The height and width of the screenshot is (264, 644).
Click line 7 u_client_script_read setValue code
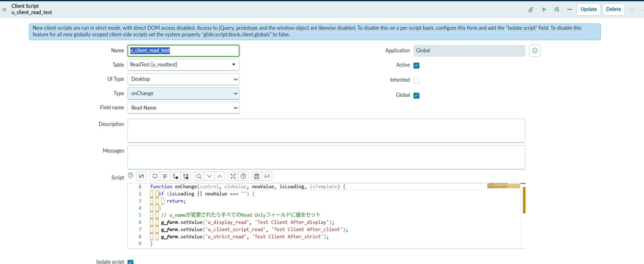[x=254, y=230]
